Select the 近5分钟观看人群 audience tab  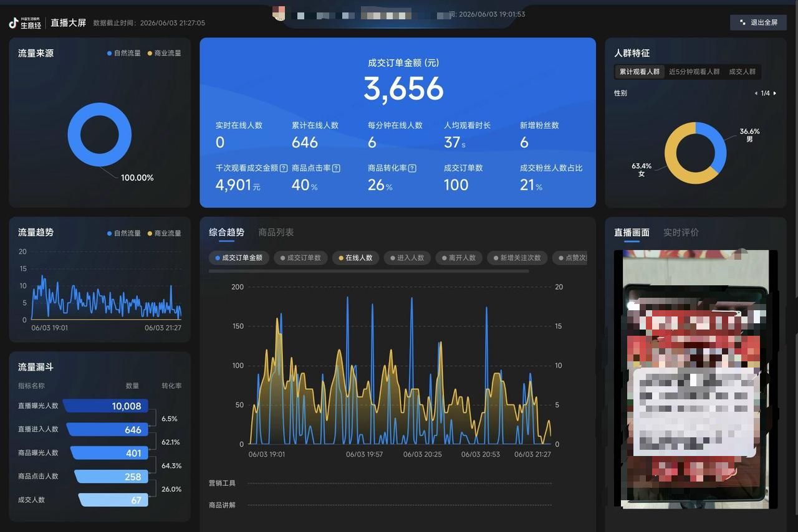pos(695,72)
